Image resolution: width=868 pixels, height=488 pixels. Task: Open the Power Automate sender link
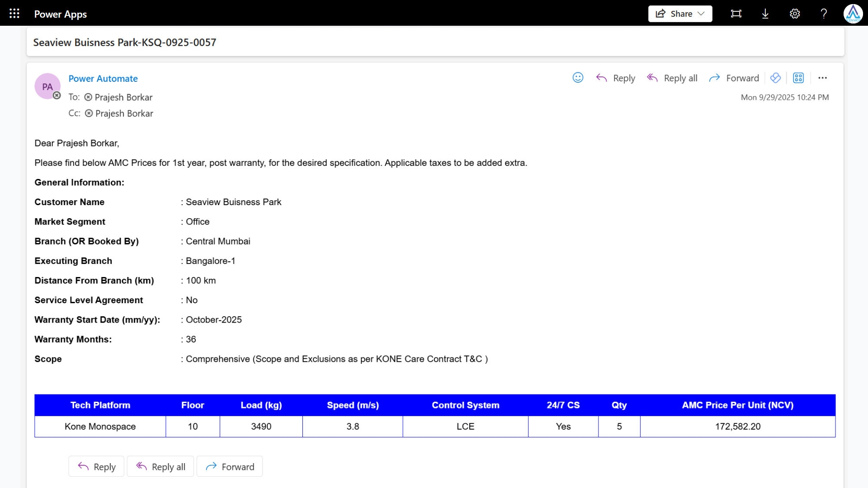(x=103, y=78)
